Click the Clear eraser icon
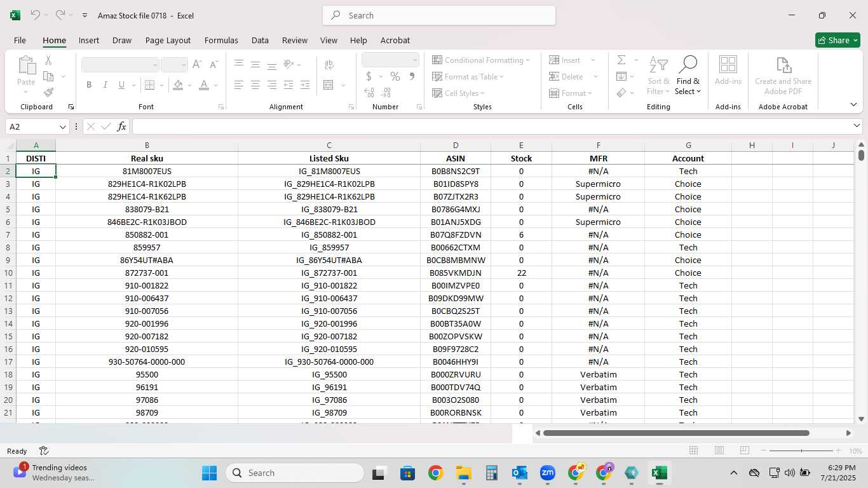868x488 pixels. [x=621, y=93]
